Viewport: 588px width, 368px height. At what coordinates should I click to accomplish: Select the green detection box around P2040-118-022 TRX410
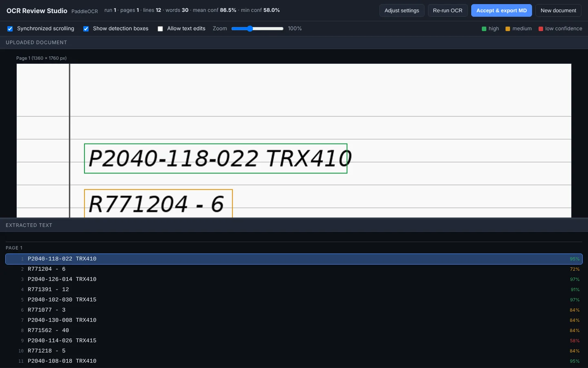216,158
